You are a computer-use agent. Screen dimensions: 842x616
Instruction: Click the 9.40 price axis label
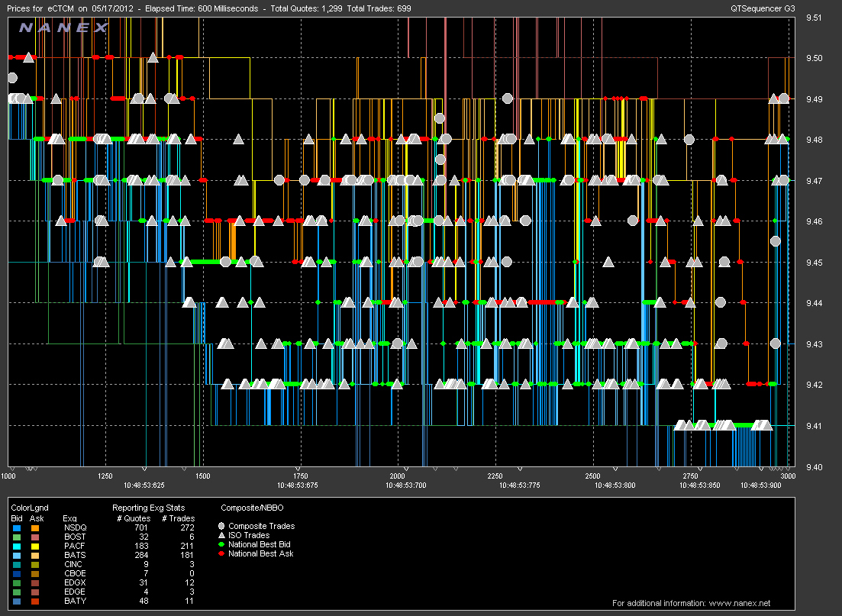coord(814,467)
